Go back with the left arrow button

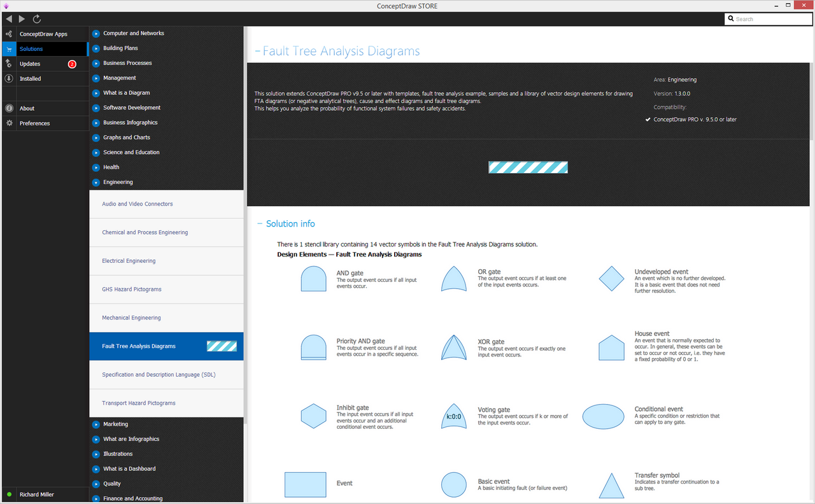point(8,19)
